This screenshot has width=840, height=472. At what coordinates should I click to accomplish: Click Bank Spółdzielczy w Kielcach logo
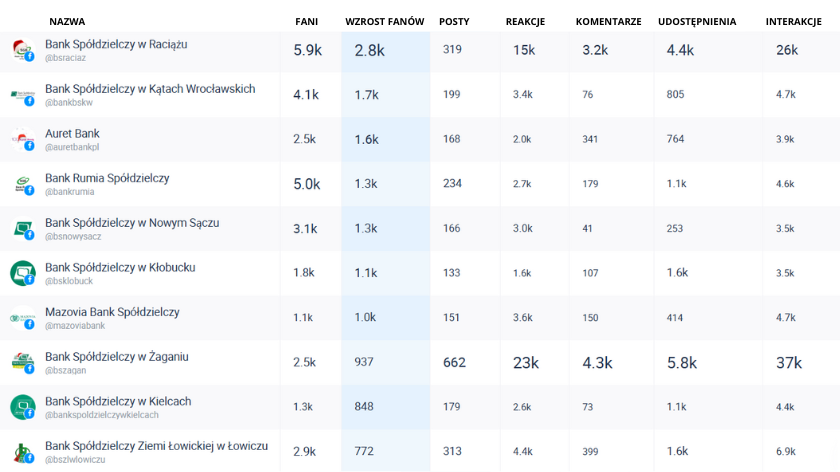[x=22, y=407]
